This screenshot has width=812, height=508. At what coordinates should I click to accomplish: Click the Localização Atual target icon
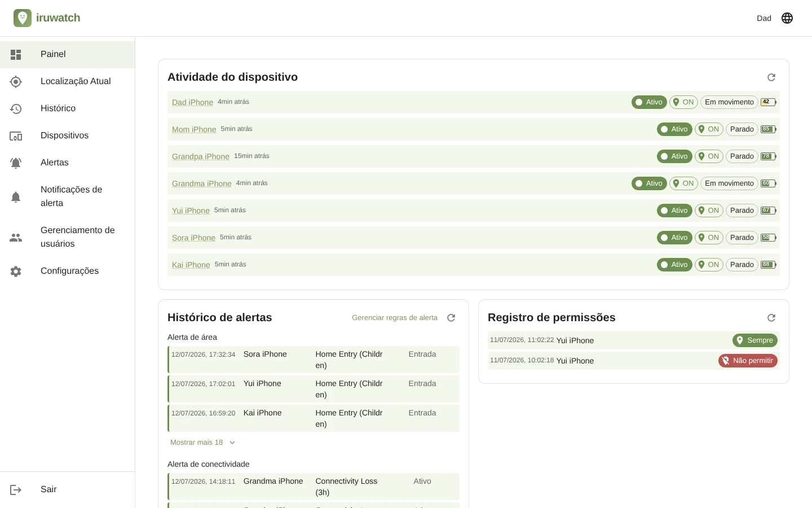[x=16, y=82]
